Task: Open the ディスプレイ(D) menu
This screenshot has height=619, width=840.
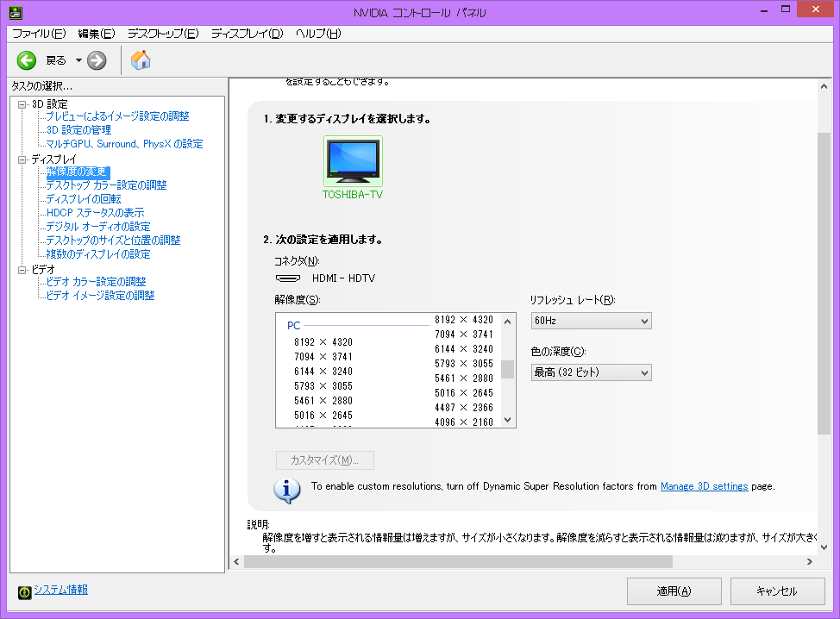Action: 247,34
